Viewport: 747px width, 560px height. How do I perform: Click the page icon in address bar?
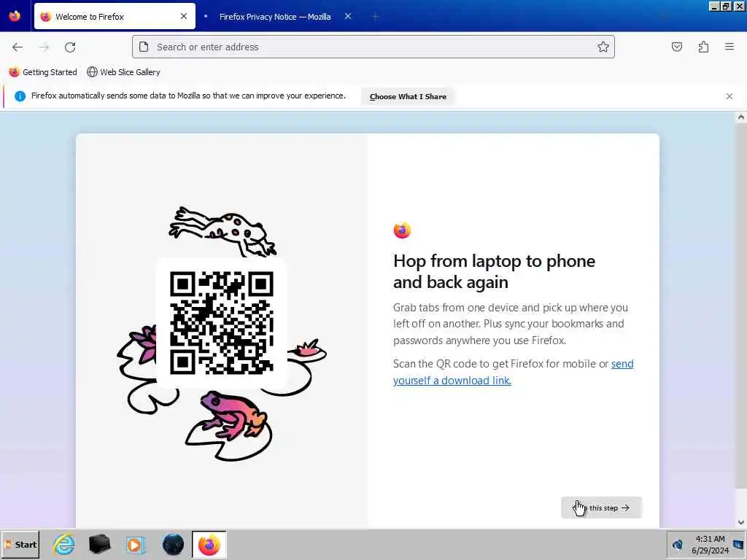144,47
